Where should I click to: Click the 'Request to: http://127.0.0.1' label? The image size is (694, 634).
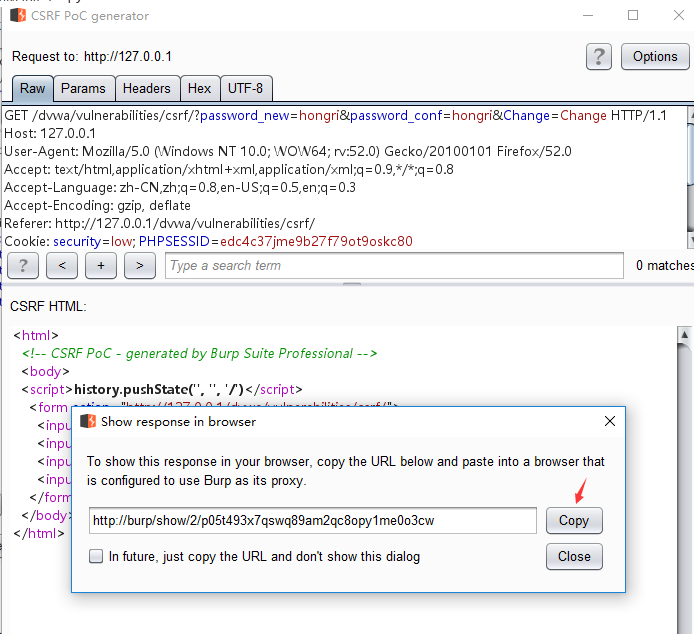[92, 57]
